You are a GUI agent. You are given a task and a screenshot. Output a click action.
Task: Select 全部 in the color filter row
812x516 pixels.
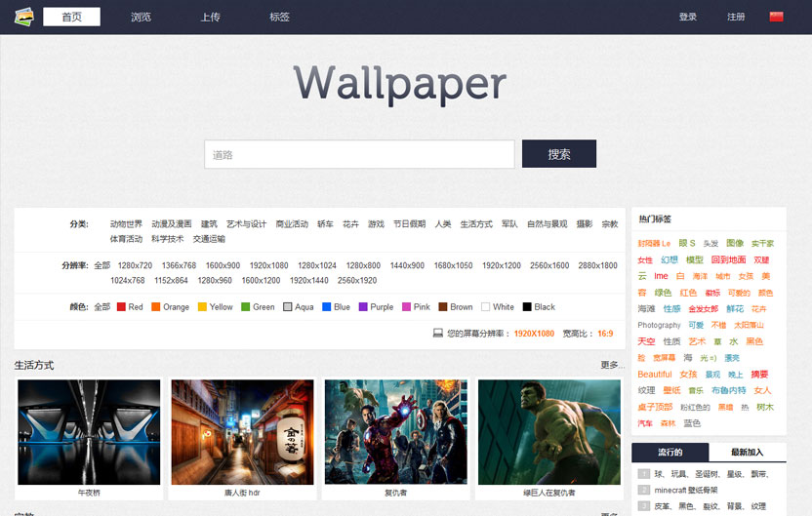click(102, 307)
